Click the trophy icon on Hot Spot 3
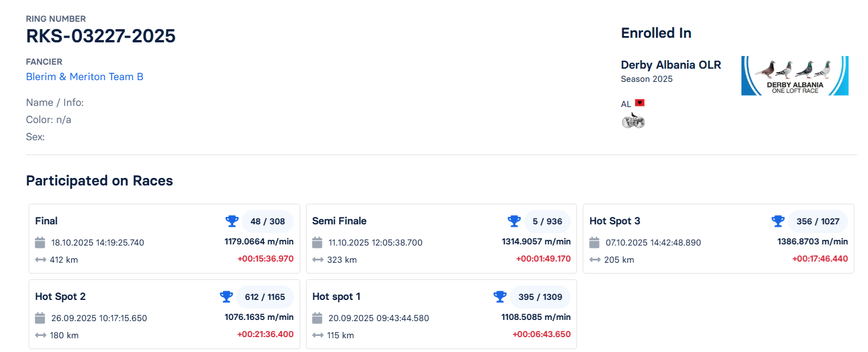 tap(777, 221)
